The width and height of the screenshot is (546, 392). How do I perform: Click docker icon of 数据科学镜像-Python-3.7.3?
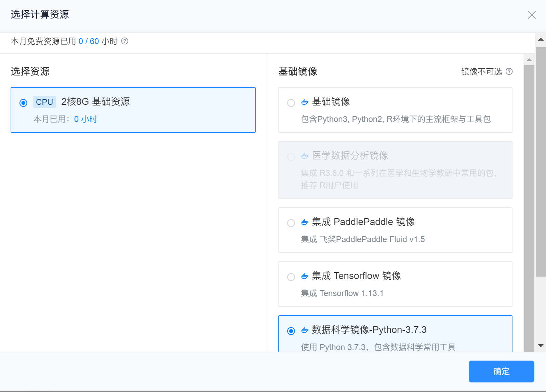(x=305, y=330)
